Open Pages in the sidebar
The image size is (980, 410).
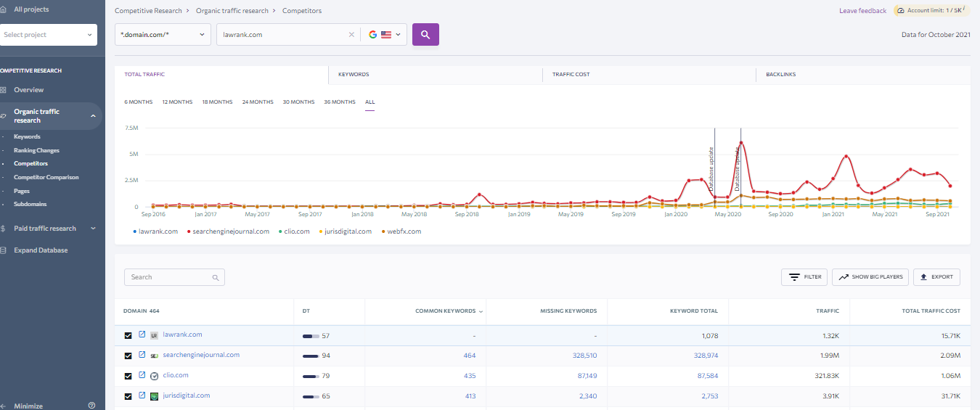(x=22, y=191)
